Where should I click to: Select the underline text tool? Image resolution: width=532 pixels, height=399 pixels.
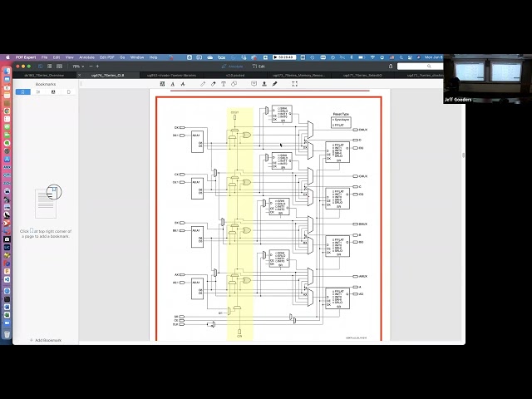pyautogui.click(x=173, y=84)
